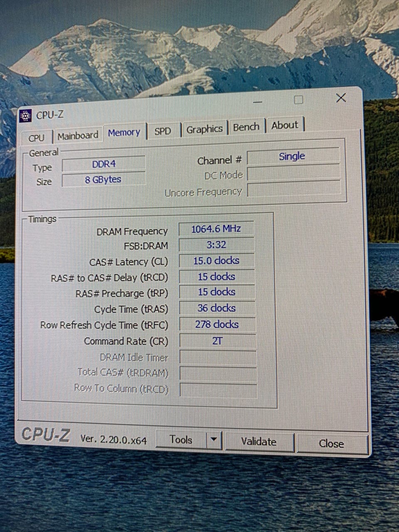Click the empty Total CAS# (tRDRAM) field
The height and width of the screenshot is (532, 399).
(x=218, y=373)
